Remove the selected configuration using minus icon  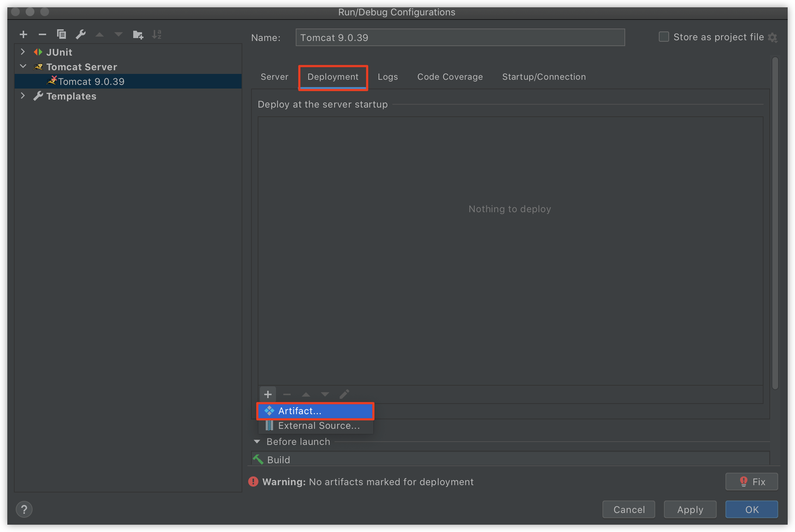(42, 34)
